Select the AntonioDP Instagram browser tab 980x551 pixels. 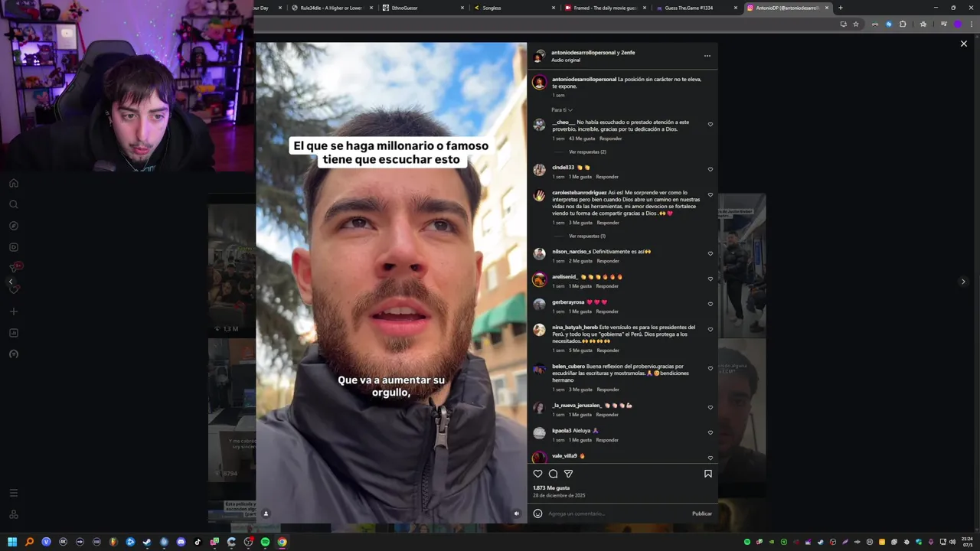click(x=787, y=8)
